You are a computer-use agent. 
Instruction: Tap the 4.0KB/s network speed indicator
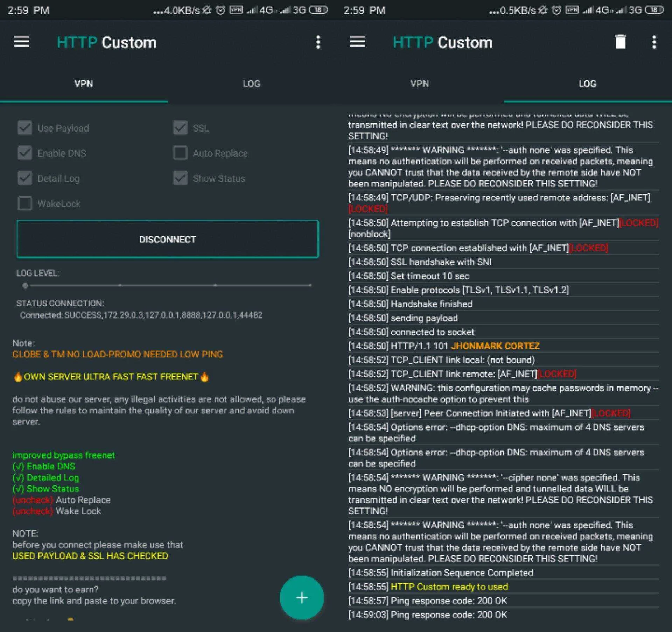(176, 10)
